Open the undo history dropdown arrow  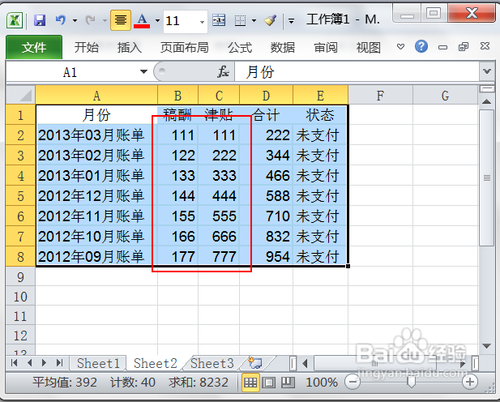[x=75, y=21]
